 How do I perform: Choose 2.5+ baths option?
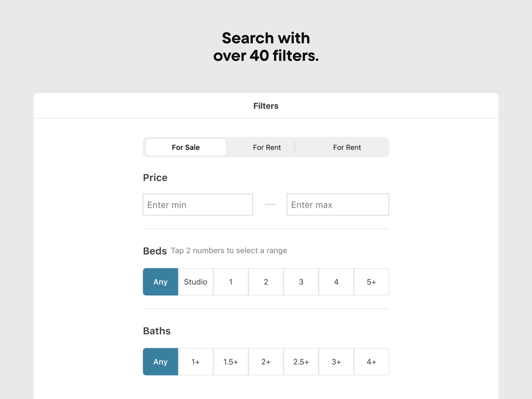301,362
